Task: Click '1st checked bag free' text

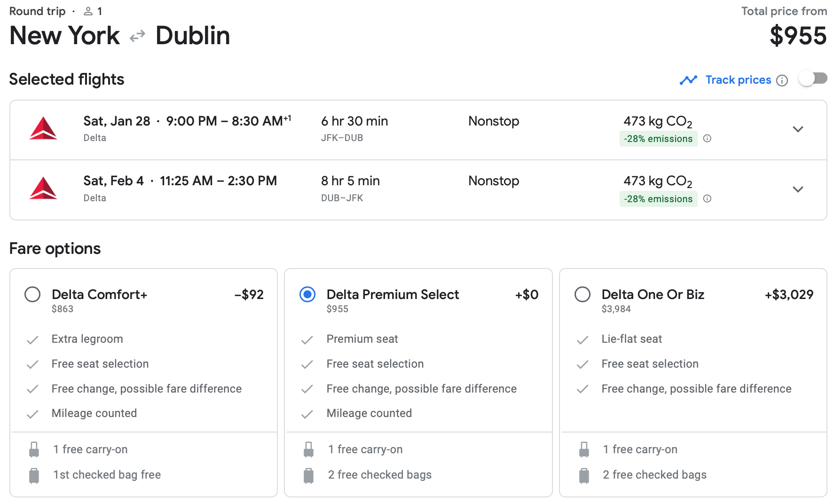Action: [x=107, y=475]
